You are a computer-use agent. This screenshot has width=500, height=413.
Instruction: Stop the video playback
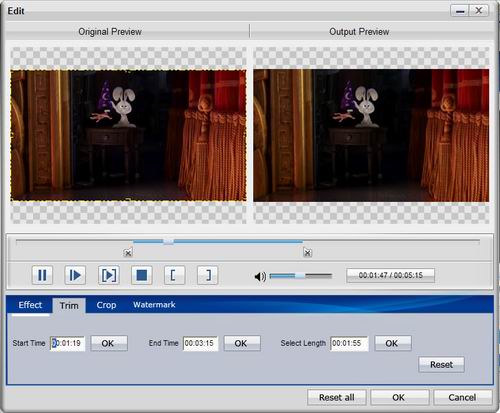tap(142, 275)
